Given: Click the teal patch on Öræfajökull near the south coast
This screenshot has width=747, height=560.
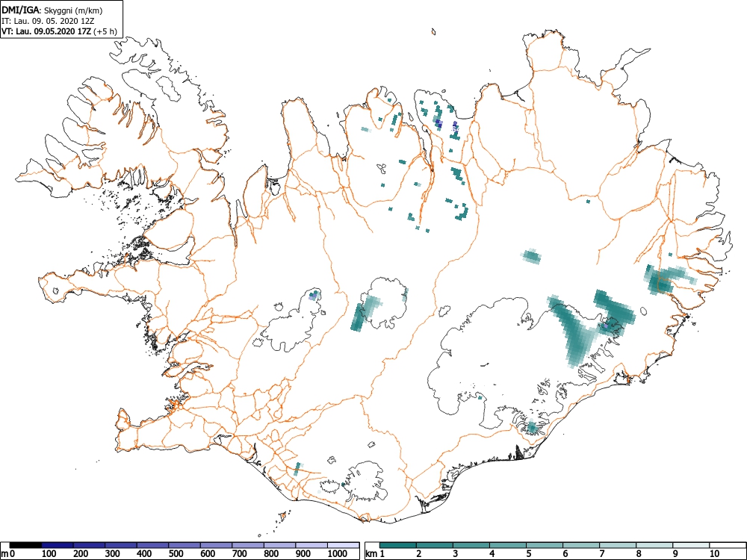Looking at the screenshot, I should [x=532, y=428].
